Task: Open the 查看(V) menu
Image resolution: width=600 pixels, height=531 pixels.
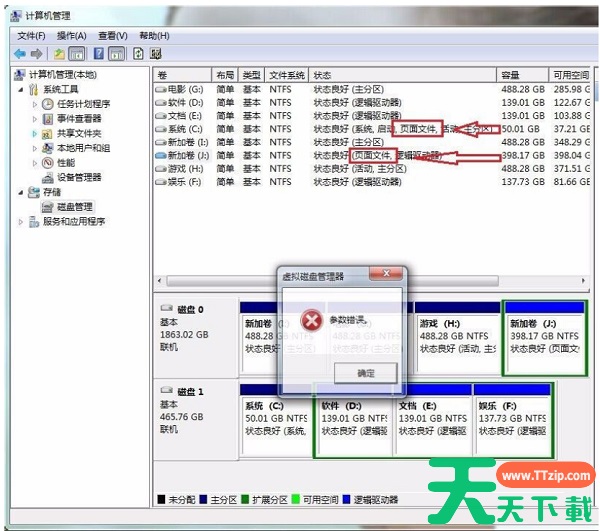Action: [x=113, y=36]
